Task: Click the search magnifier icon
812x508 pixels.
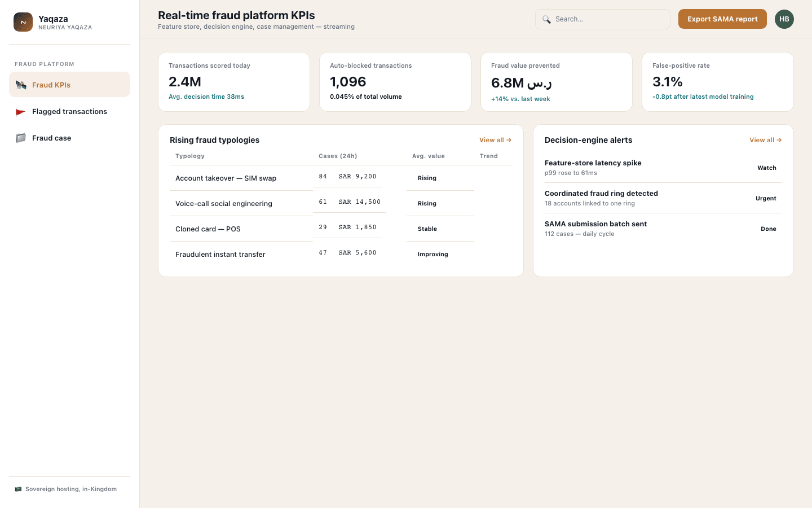Action: pos(546,19)
